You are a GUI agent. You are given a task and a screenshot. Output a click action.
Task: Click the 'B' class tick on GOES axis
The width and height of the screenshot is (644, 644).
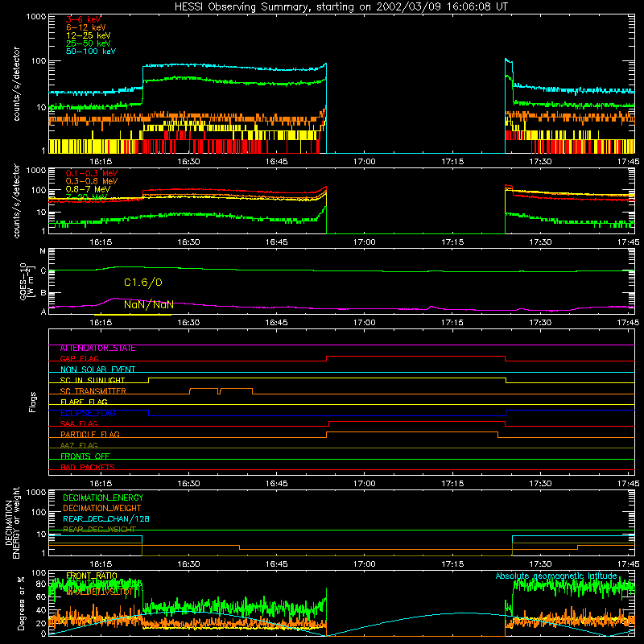pyautogui.click(x=43, y=293)
